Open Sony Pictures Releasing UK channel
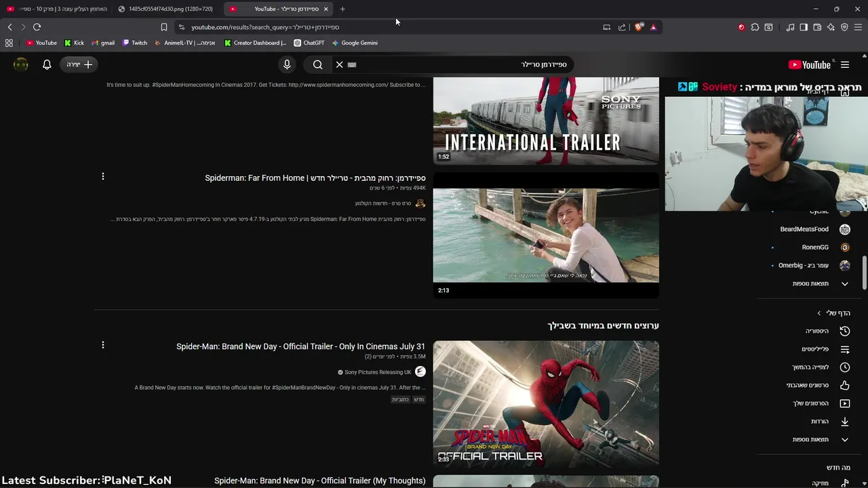 pos(378,372)
